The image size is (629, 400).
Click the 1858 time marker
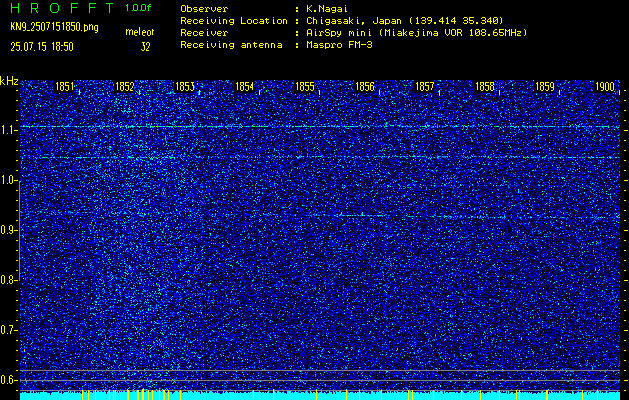[x=485, y=87]
